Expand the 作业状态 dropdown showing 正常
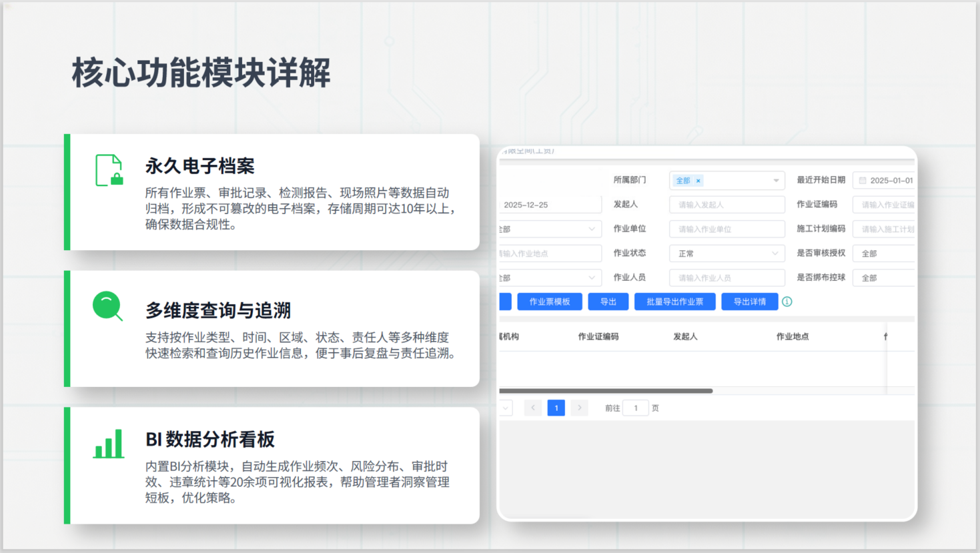 tap(727, 253)
